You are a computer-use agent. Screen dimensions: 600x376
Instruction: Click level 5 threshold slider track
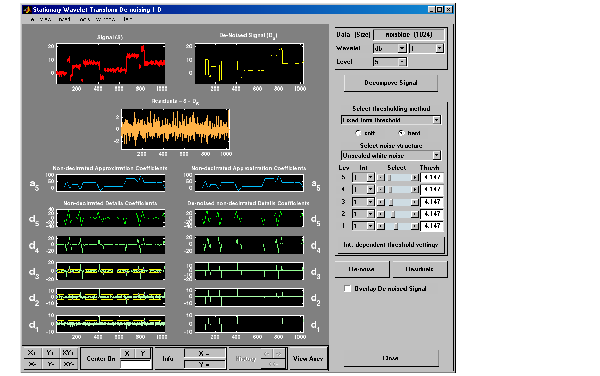tap(398, 177)
